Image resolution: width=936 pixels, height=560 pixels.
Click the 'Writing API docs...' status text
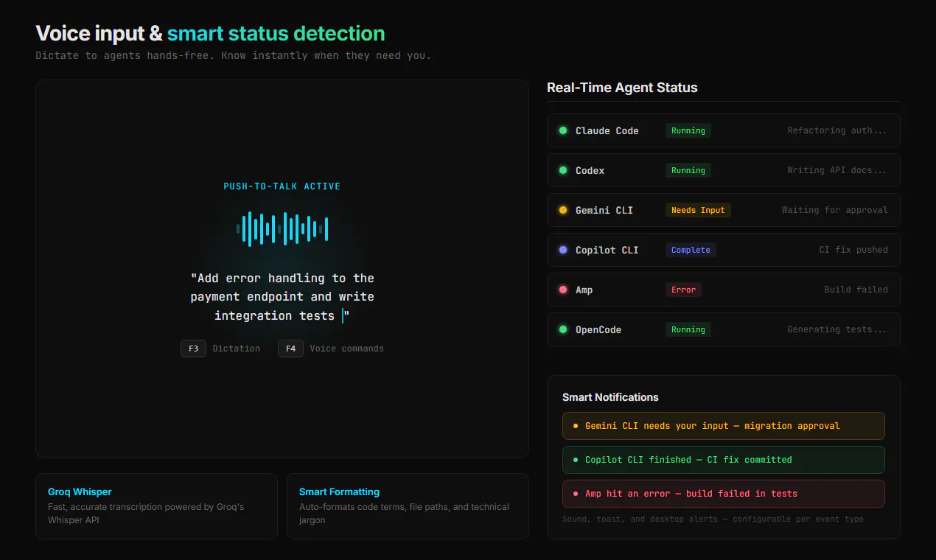tap(837, 170)
